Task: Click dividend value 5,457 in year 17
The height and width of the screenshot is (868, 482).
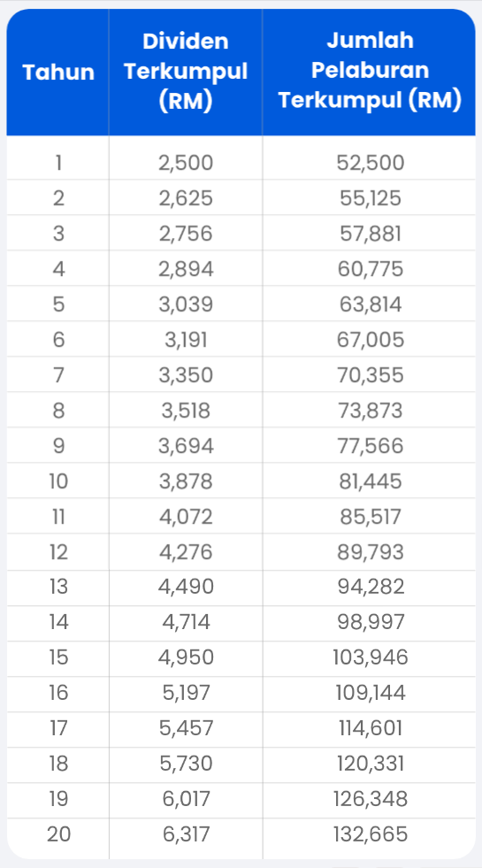Action: [186, 728]
